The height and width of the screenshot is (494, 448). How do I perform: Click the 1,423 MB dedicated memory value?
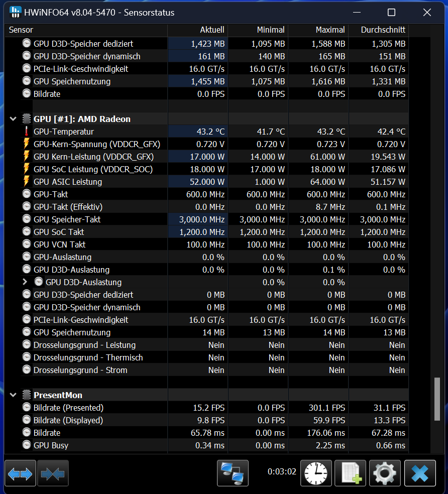[208, 44]
